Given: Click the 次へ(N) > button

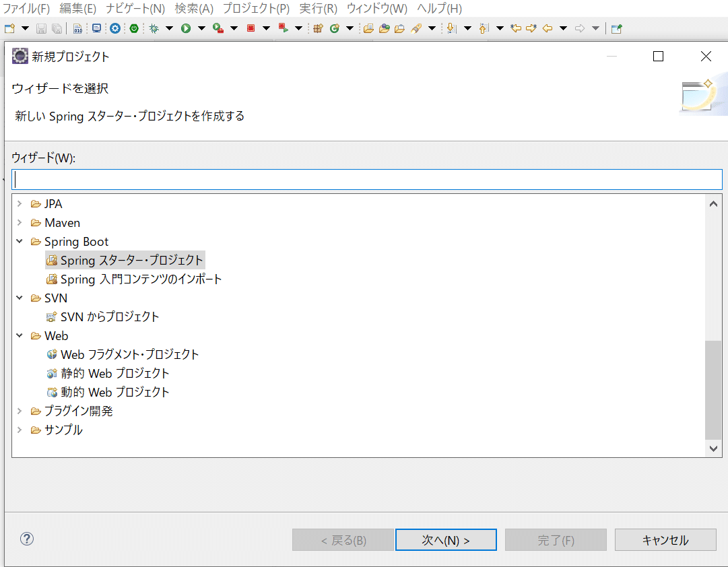Looking at the screenshot, I should pos(446,539).
